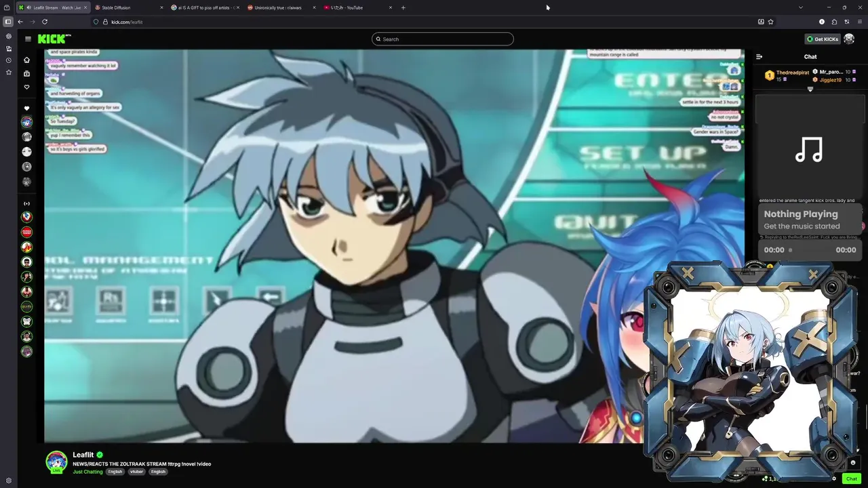Close the YouTube tab
This screenshot has height=488, width=868.
[391, 7]
